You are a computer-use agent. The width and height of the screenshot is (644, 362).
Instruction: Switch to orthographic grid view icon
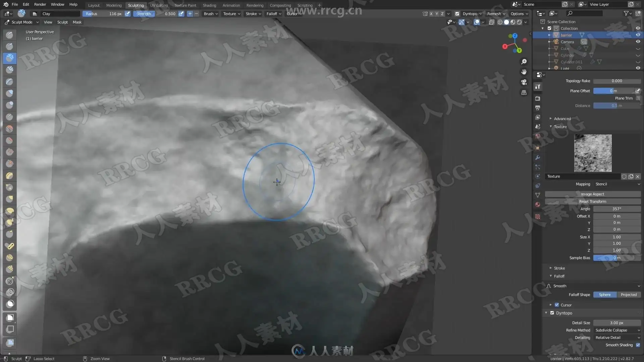[524, 93]
